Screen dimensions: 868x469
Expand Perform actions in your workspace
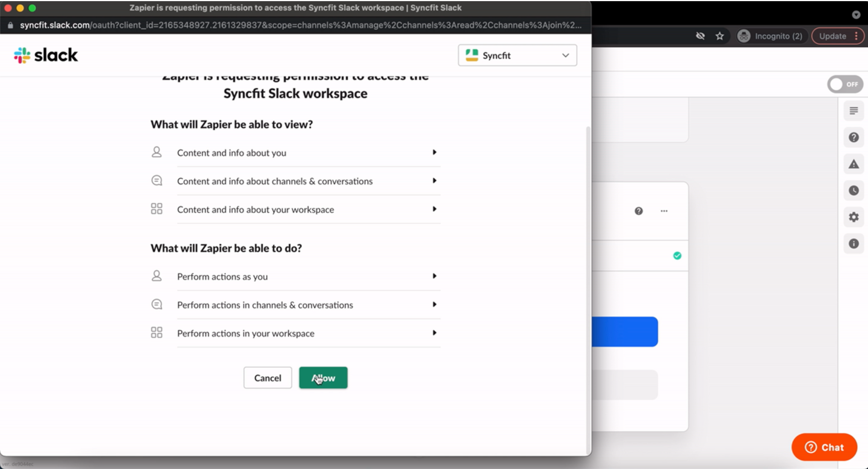tap(308, 333)
